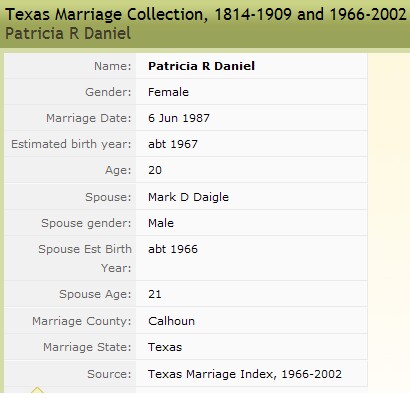This screenshot has height=399, width=410.
Task: Click the Source: field label
Action: click(x=109, y=374)
